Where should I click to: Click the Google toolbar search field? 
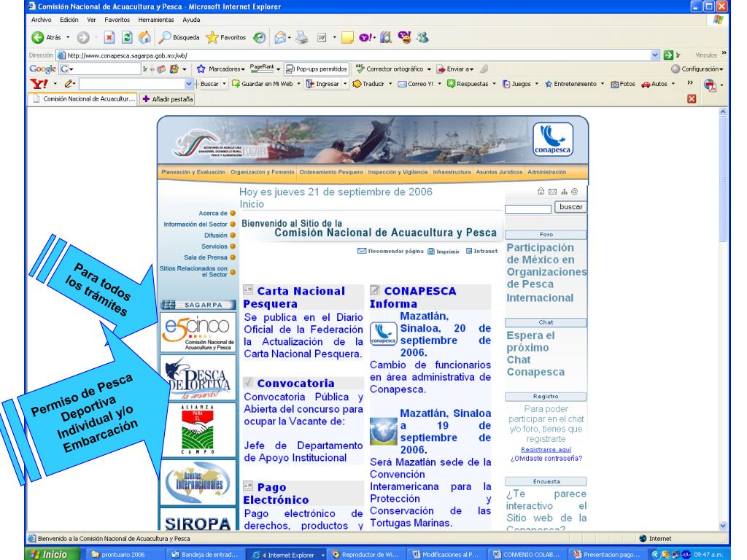101,69
